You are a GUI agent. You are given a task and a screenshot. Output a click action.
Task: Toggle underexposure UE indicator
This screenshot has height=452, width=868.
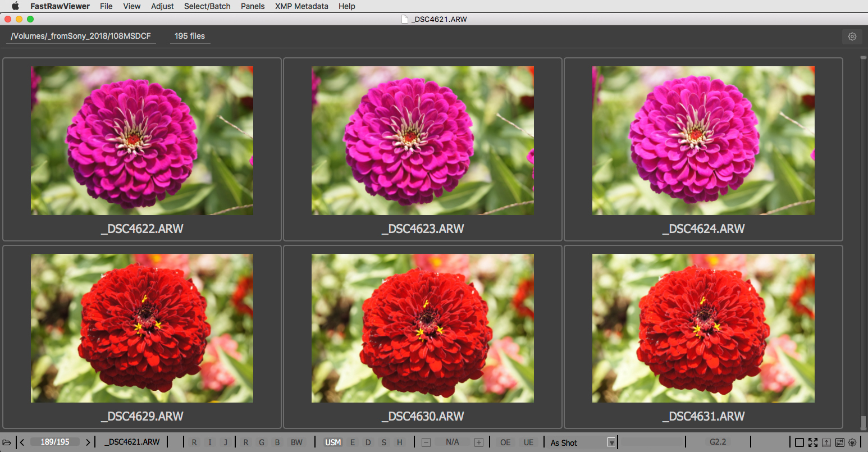(x=528, y=442)
